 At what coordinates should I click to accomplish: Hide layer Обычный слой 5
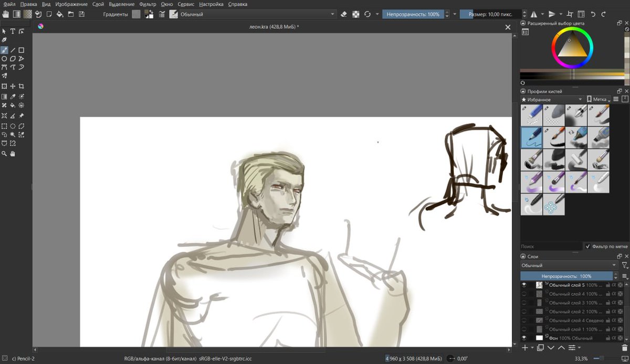tap(524, 285)
